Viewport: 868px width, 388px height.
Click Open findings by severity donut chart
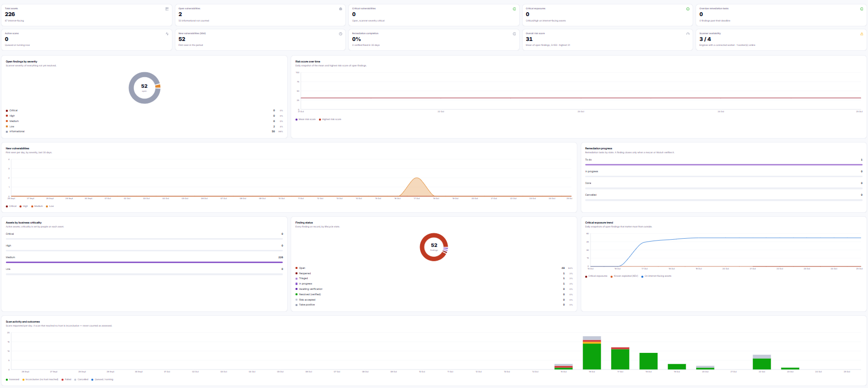point(145,88)
